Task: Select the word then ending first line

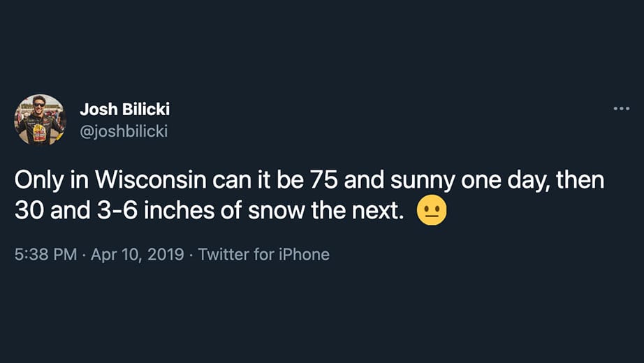Action: (x=580, y=180)
